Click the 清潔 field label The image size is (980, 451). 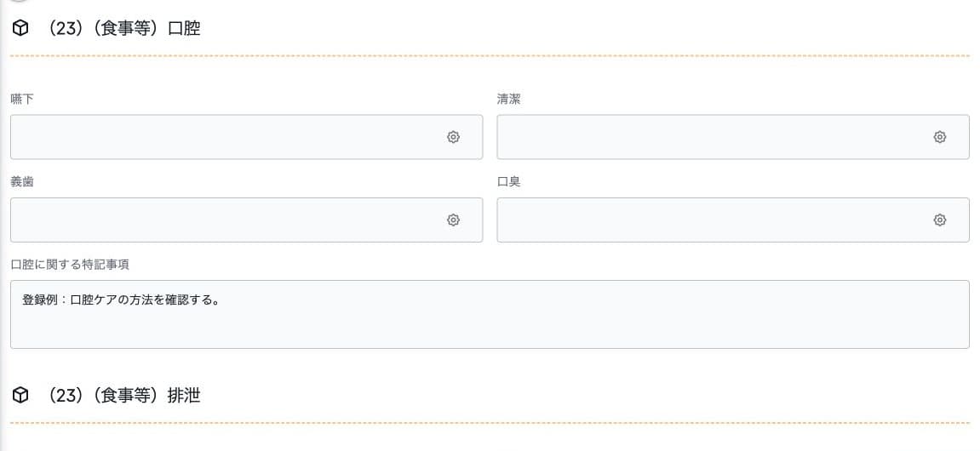click(x=509, y=99)
